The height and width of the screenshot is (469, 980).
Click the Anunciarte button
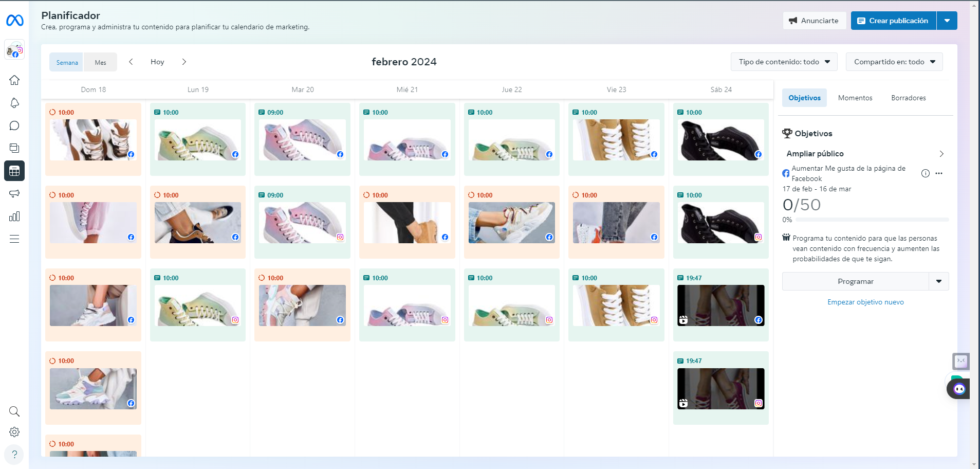pyautogui.click(x=815, y=21)
